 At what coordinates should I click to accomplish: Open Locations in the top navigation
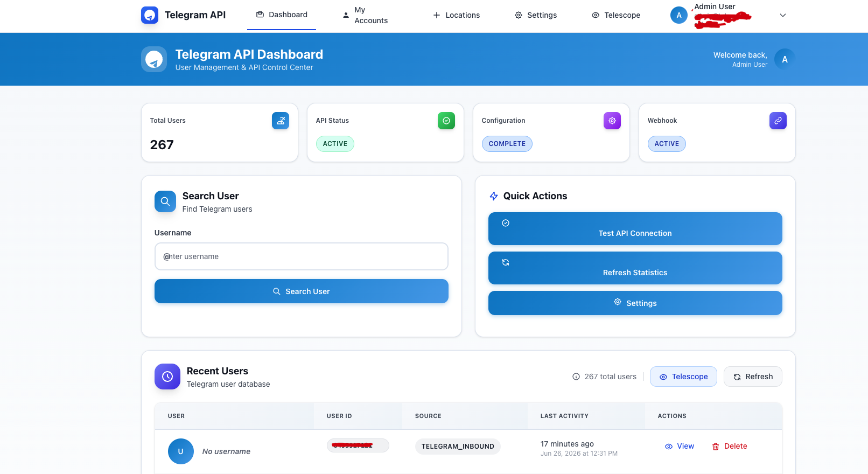point(457,15)
